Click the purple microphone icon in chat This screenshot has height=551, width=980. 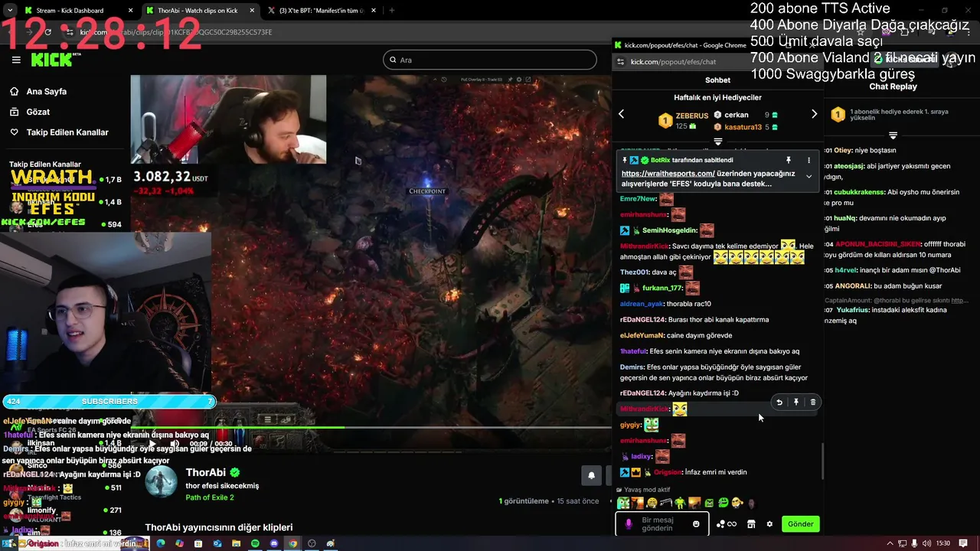click(x=629, y=524)
